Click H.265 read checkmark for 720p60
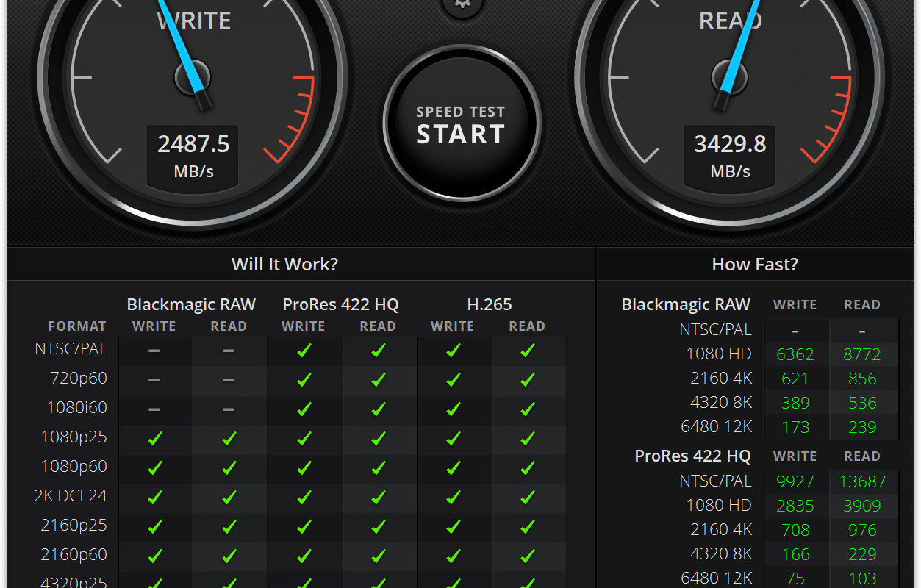 527,380
